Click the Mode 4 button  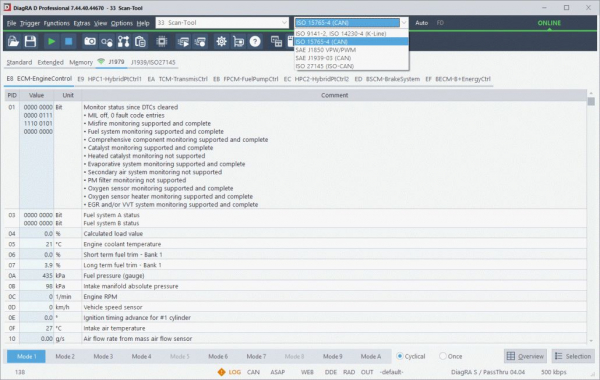point(141,356)
